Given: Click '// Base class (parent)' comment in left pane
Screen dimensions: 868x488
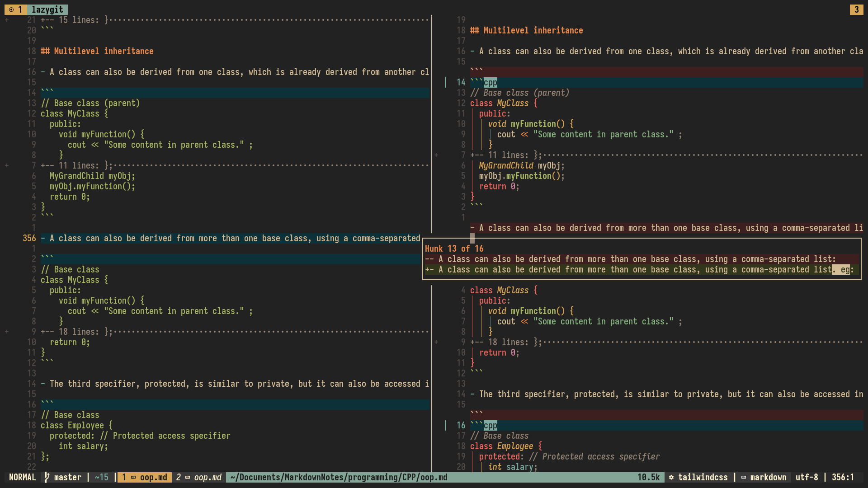Looking at the screenshot, I should [x=90, y=103].
